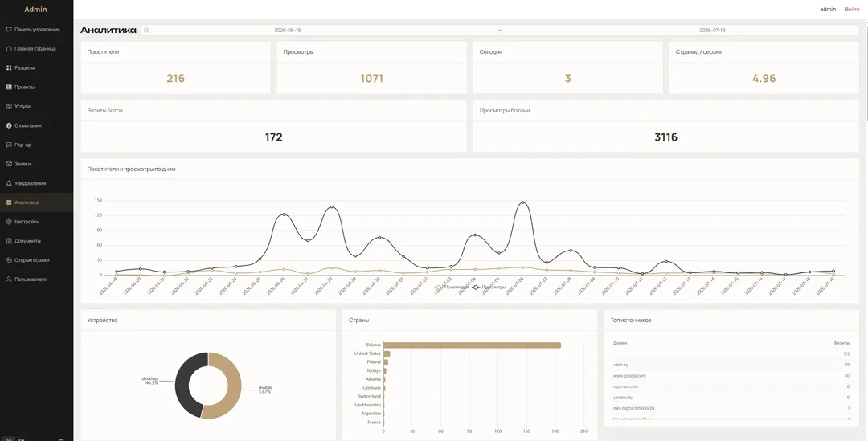Open the Настройки menu entry
868x441 pixels.
[36, 222]
